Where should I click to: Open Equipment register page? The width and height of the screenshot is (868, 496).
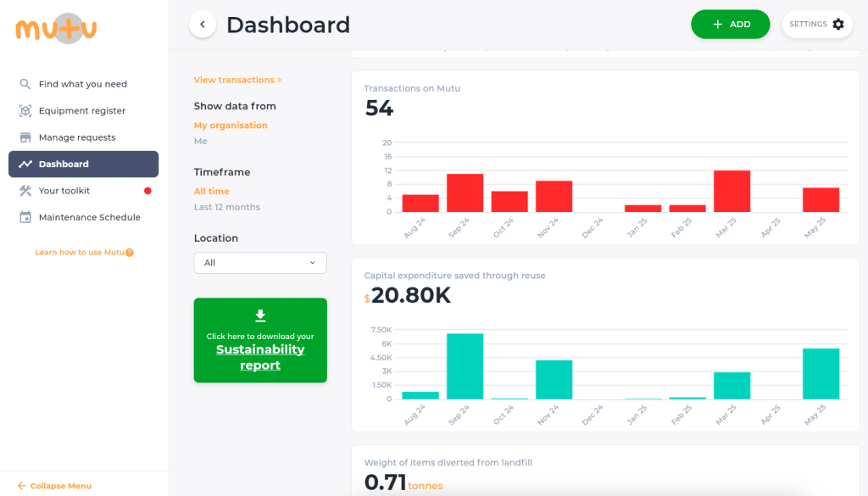84,111
